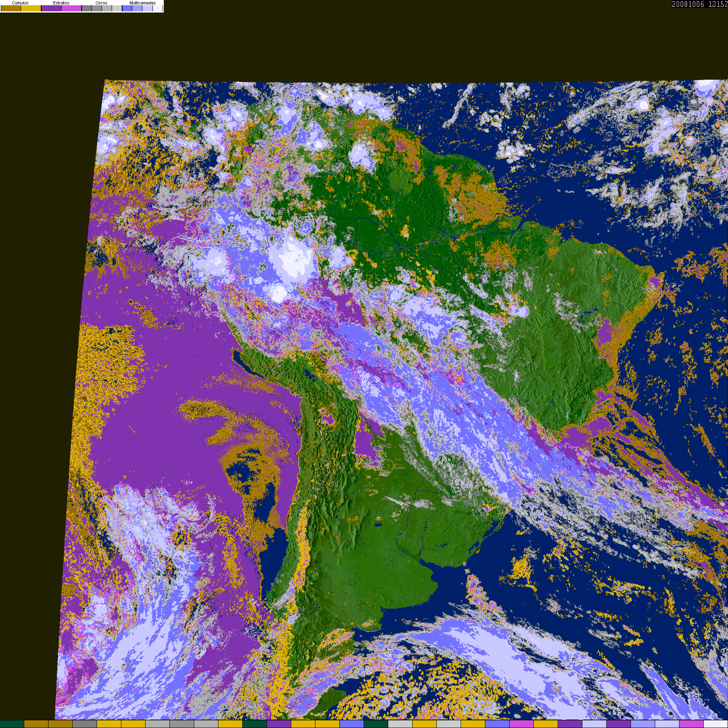Choose the magenta Estratos legend swatch
Image resolution: width=728 pixels, height=728 pixels.
[72, 8]
